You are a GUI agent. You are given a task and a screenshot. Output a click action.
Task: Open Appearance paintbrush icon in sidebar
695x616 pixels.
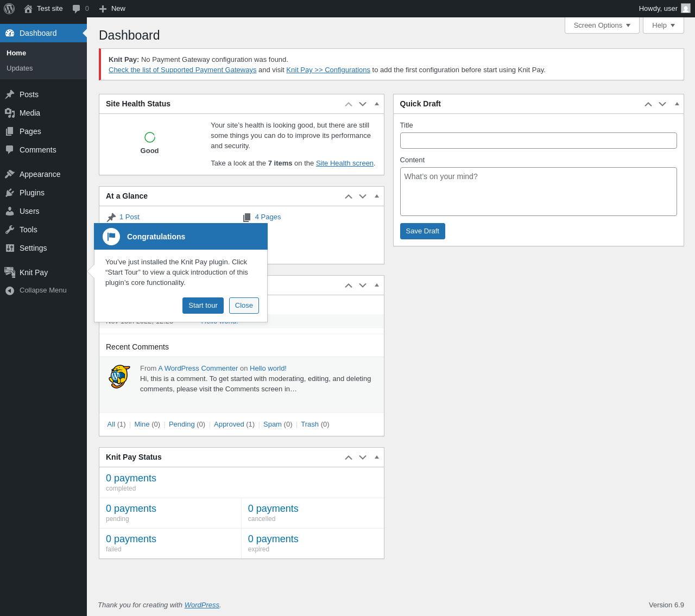coord(10,174)
